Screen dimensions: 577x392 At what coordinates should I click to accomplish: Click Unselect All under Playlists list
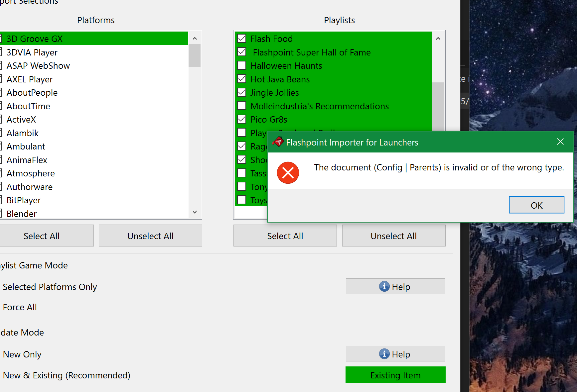coord(394,236)
